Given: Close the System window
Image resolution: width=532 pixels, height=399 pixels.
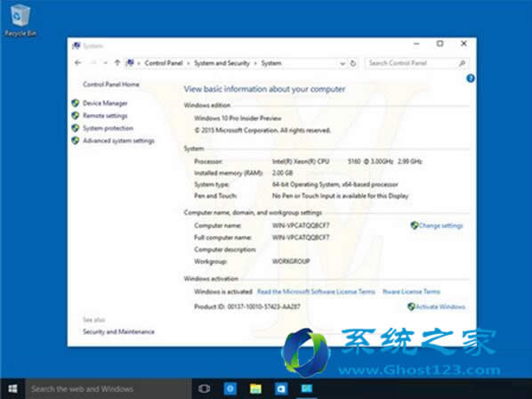Looking at the screenshot, I should point(463,44).
